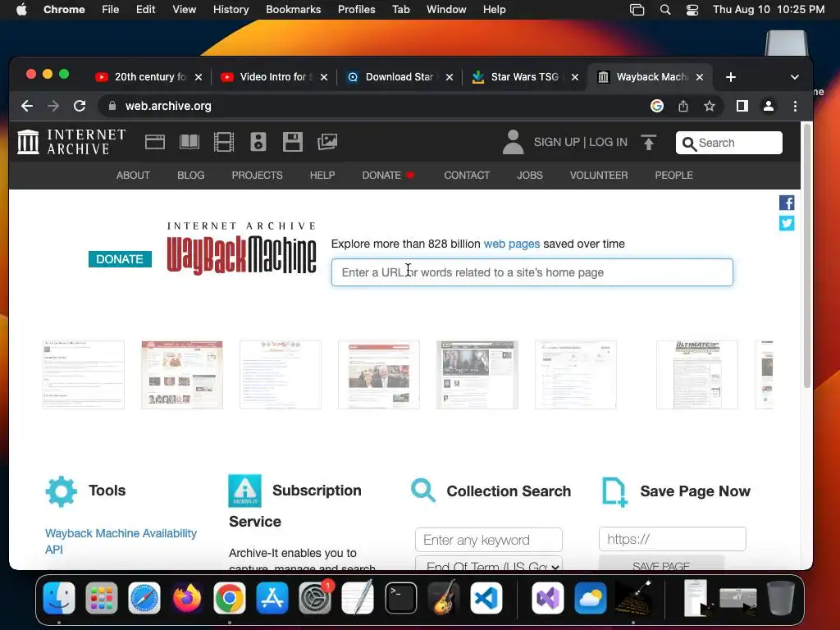Open the Chrome profile avatar

tap(768, 106)
